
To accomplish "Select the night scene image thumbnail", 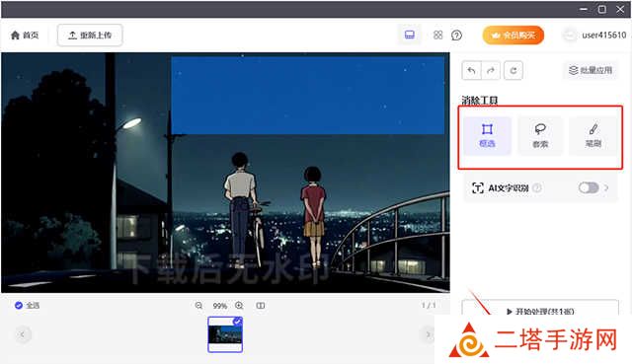I will tap(225, 334).
